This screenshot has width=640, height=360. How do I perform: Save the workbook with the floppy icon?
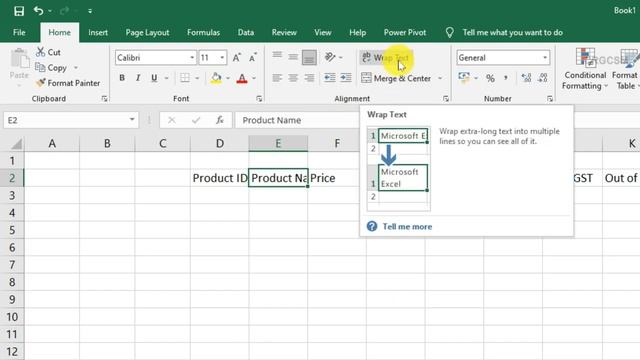coord(19,11)
